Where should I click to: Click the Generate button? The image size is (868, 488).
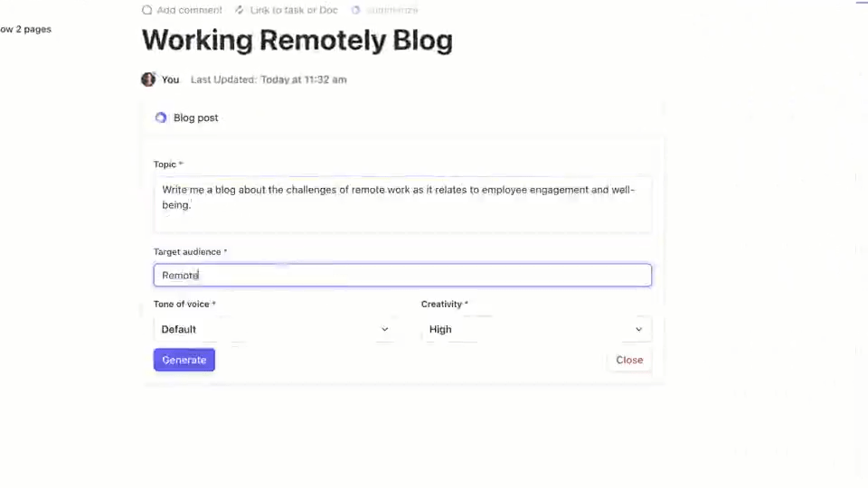pos(184,360)
